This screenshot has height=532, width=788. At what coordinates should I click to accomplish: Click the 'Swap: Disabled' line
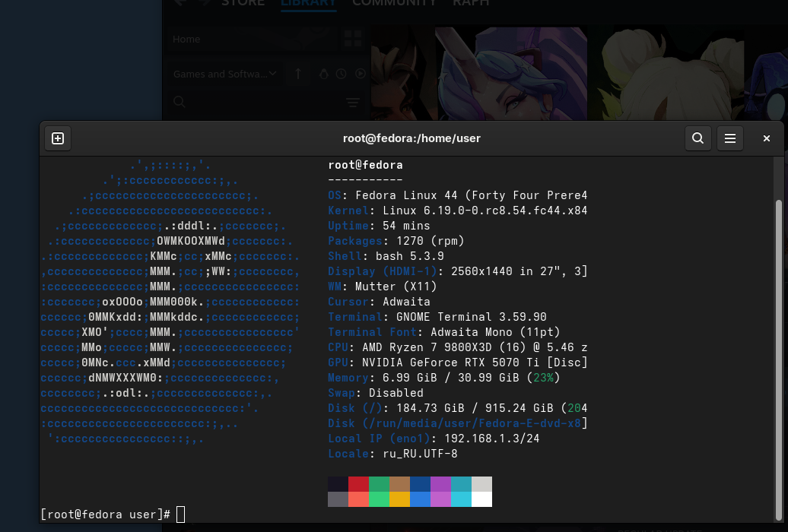point(376,393)
